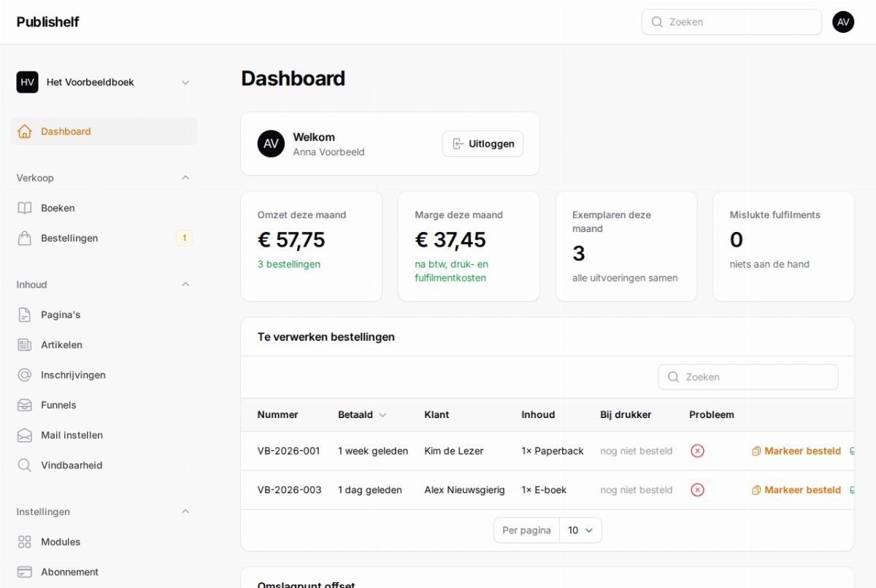
Task: Click the Funnels inbox icon
Action: click(25, 405)
